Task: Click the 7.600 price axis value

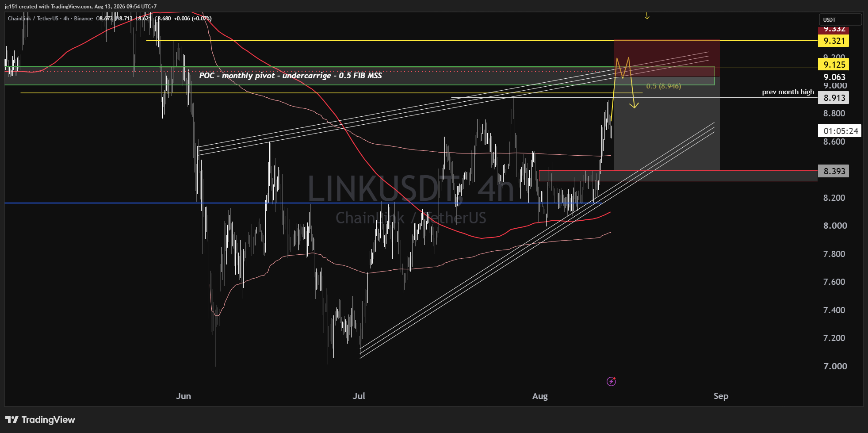Action: click(x=834, y=282)
